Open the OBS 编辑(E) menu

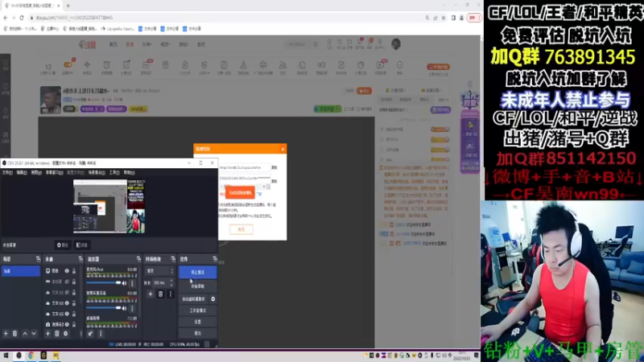point(22,172)
